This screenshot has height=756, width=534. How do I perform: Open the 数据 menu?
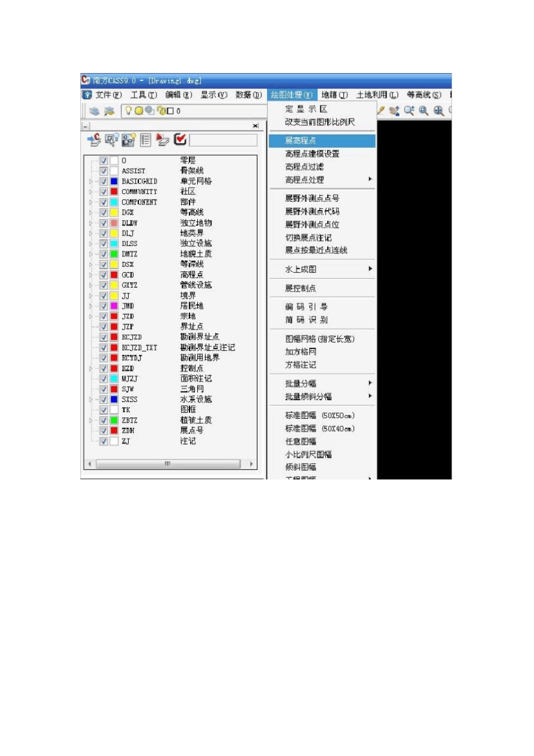click(x=248, y=95)
